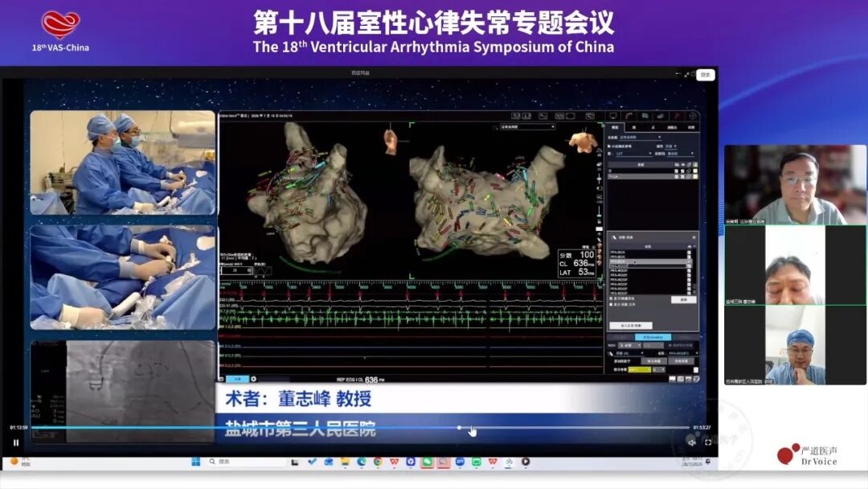Image resolution: width=868 pixels, height=489 pixels.
Task: Open the ROV dropdown
Action: pyautogui.click(x=630, y=345)
